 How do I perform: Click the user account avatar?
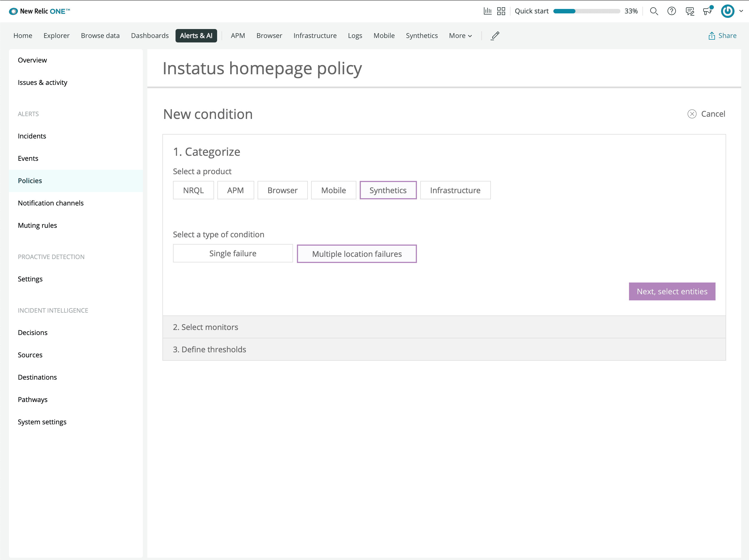(727, 11)
